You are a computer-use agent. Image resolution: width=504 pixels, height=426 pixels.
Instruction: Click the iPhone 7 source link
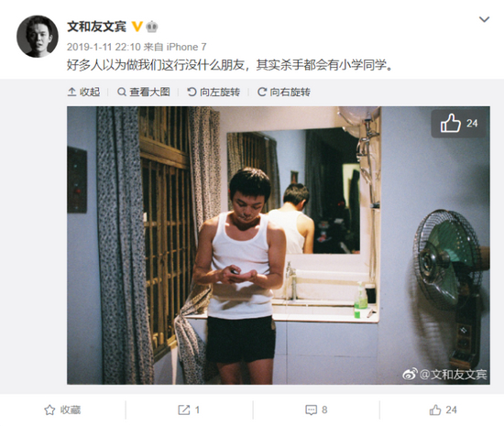point(186,48)
